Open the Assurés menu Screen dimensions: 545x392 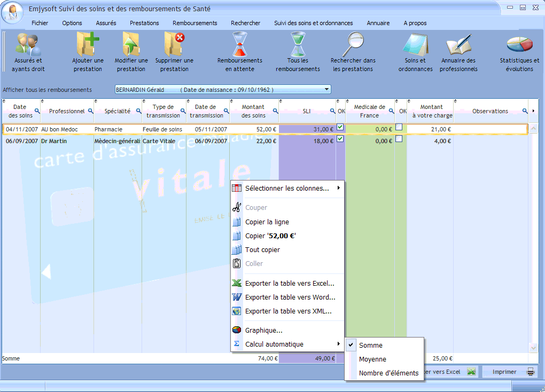(x=106, y=23)
